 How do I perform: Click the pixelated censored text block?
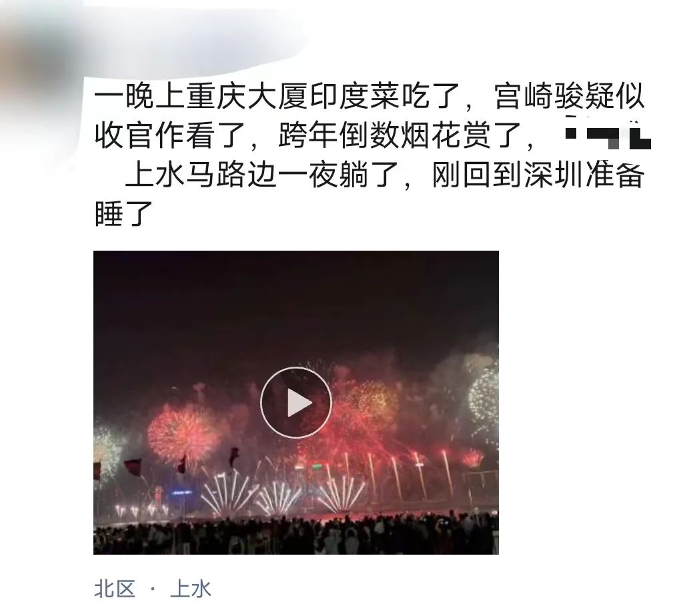608,133
